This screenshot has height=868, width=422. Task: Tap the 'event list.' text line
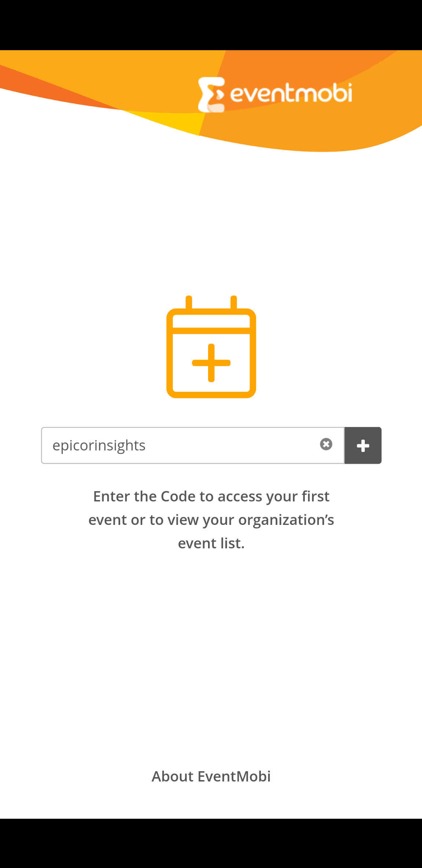tap(211, 543)
